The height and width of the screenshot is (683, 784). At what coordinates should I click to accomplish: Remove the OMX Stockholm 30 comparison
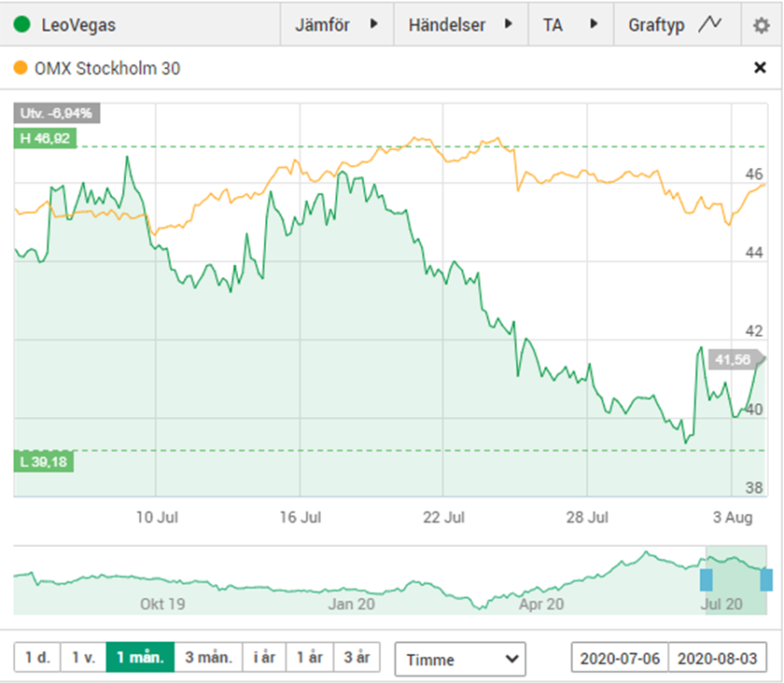760,67
